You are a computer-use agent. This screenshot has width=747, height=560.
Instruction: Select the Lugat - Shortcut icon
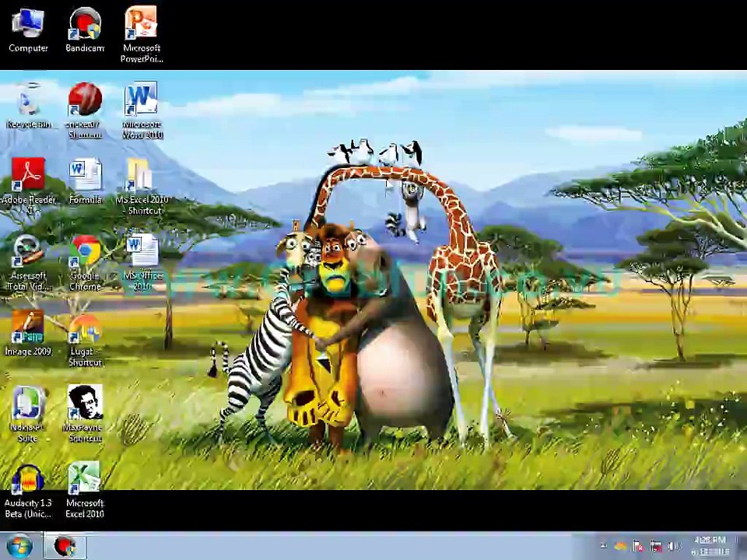point(86,340)
